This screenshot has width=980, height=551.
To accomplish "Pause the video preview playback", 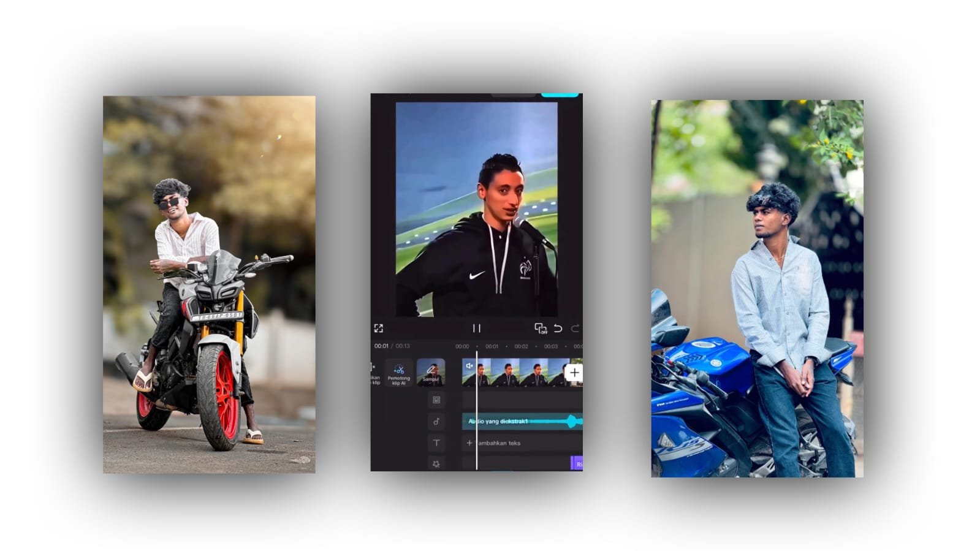I will click(476, 329).
